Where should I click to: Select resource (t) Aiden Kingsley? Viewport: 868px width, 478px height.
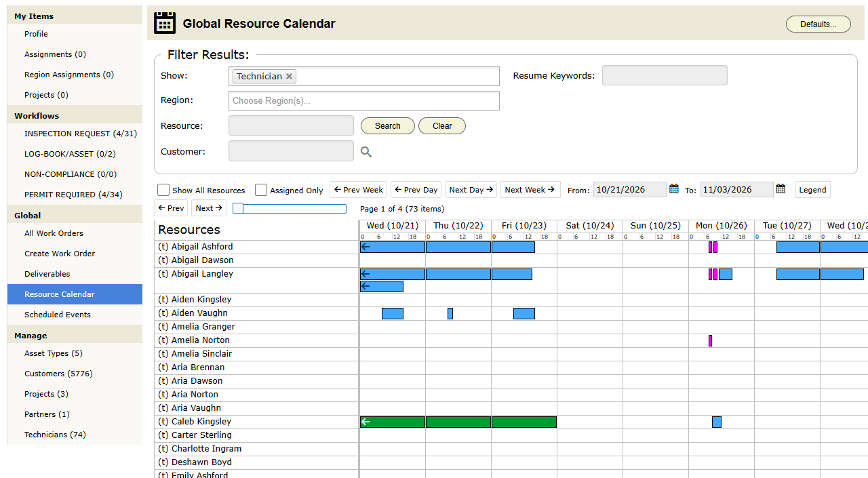(195, 300)
